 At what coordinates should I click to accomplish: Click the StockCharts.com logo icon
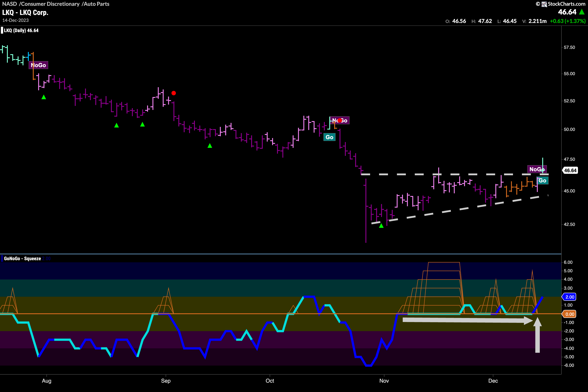(x=544, y=4)
